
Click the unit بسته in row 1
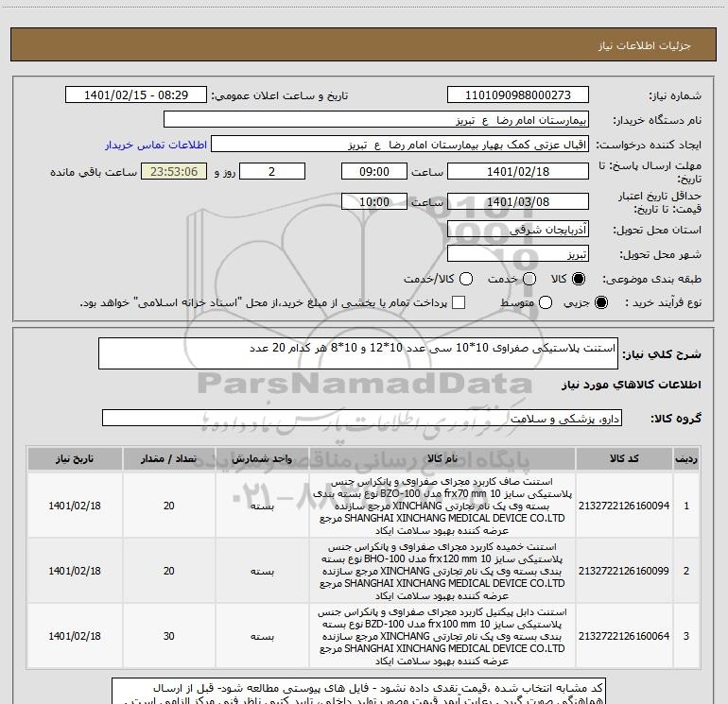tap(262, 506)
